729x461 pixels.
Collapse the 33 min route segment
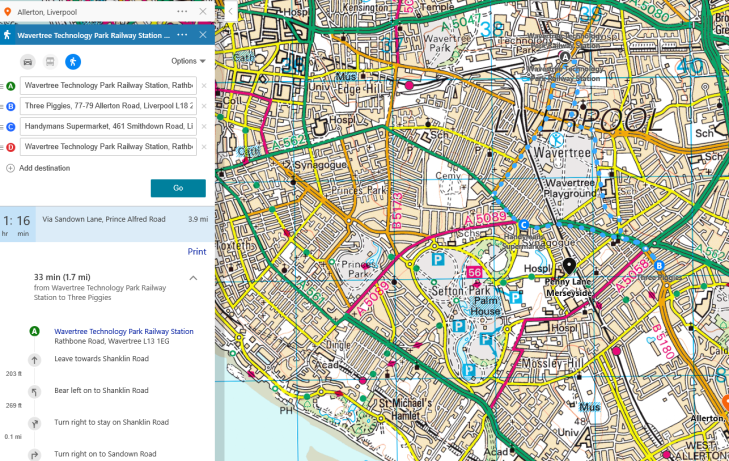(x=193, y=277)
